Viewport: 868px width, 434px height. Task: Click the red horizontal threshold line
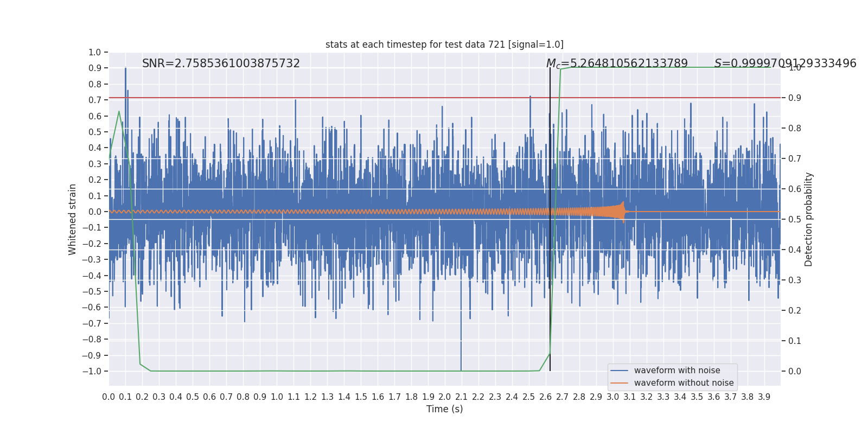[444, 98]
